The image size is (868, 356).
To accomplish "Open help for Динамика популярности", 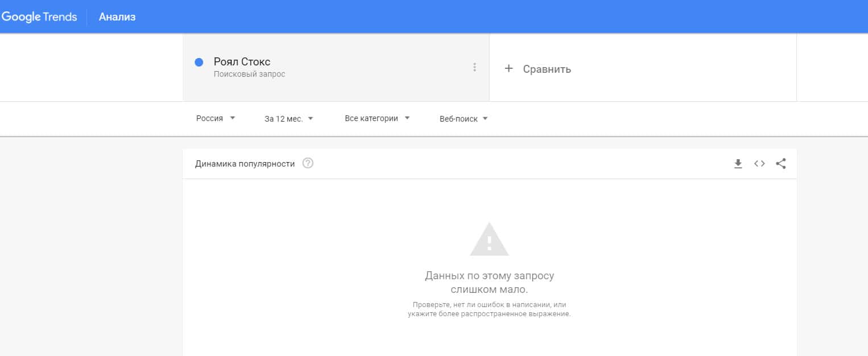I will 308,164.
